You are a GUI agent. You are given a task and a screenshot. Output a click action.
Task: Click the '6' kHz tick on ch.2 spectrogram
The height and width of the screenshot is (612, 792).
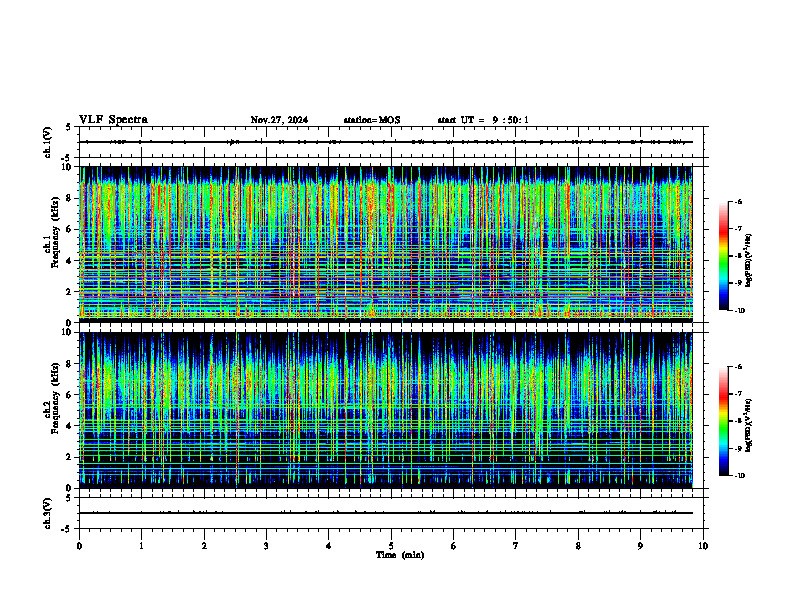tap(71, 395)
